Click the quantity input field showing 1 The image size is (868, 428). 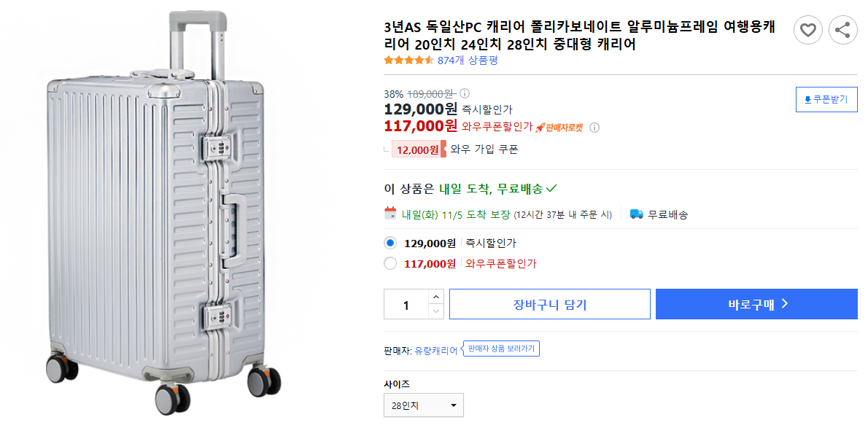[406, 304]
